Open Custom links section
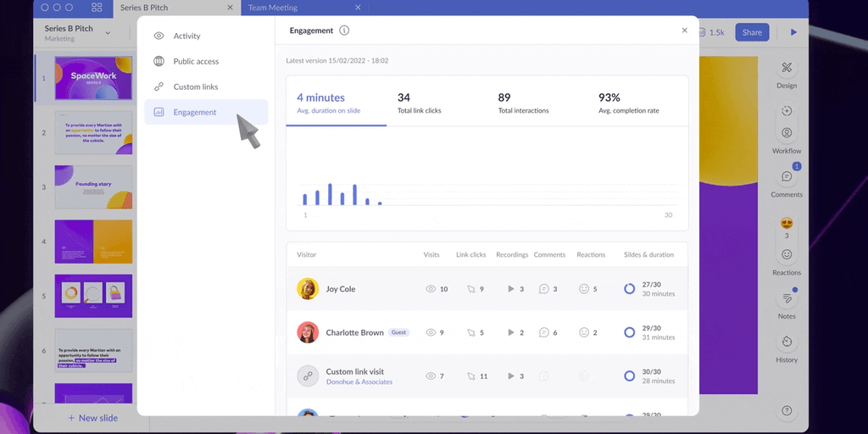Screen dimensions: 868x434 pyautogui.click(x=195, y=86)
